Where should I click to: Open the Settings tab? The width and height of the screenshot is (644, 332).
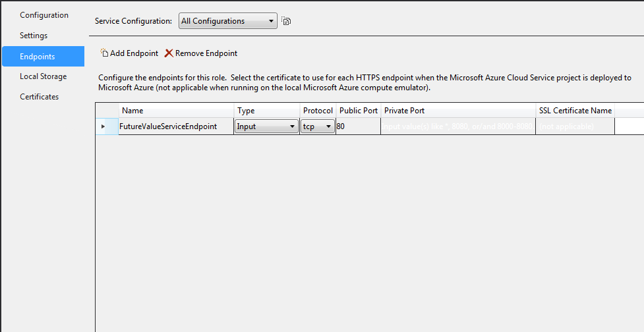(34, 36)
